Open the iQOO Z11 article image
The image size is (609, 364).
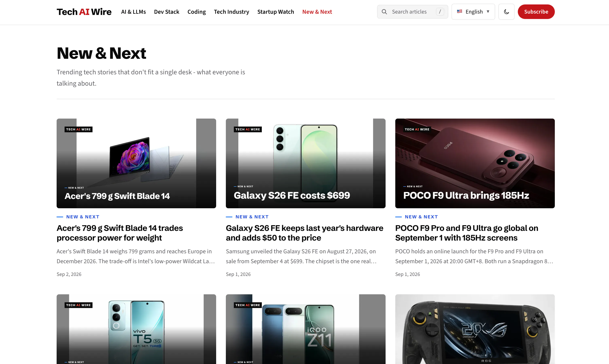pyautogui.click(x=306, y=329)
